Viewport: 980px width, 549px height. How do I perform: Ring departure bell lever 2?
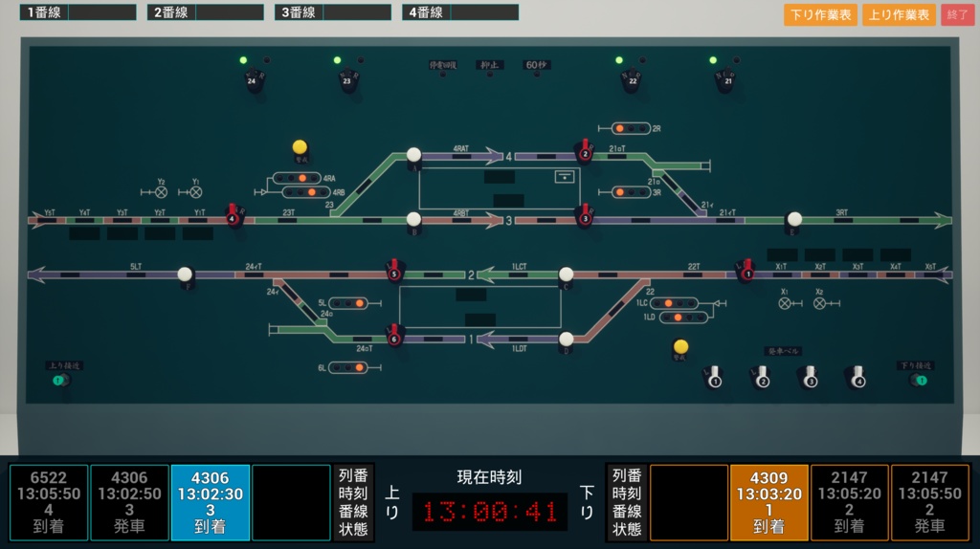pos(762,378)
